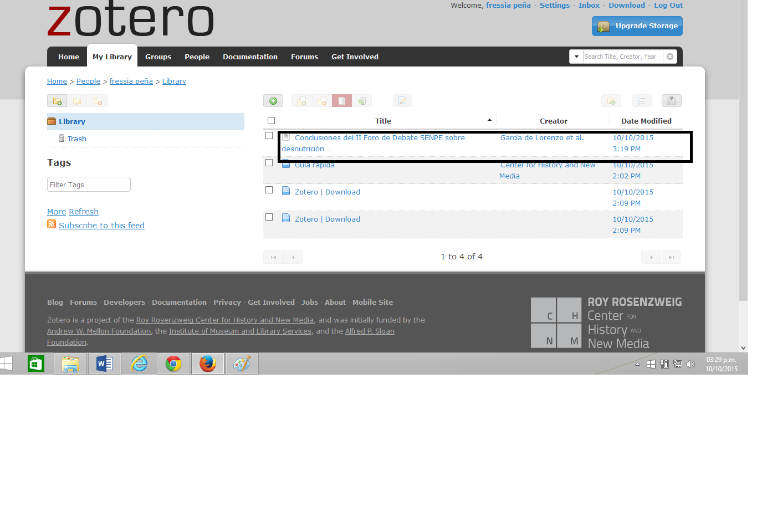The image size is (757, 532).
Task: Sort by the Title column arrow
Action: pos(489,119)
